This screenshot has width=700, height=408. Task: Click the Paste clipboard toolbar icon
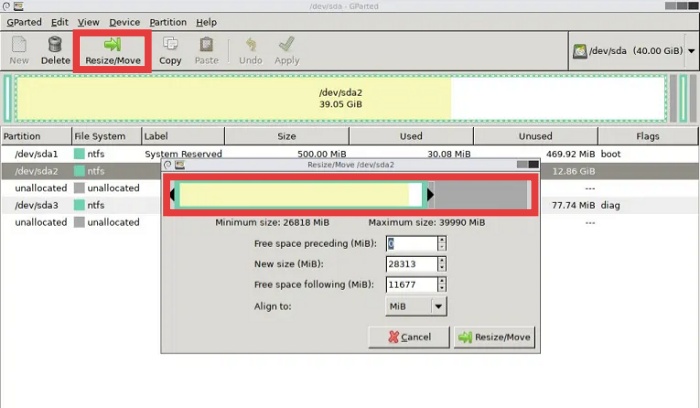(206, 45)
